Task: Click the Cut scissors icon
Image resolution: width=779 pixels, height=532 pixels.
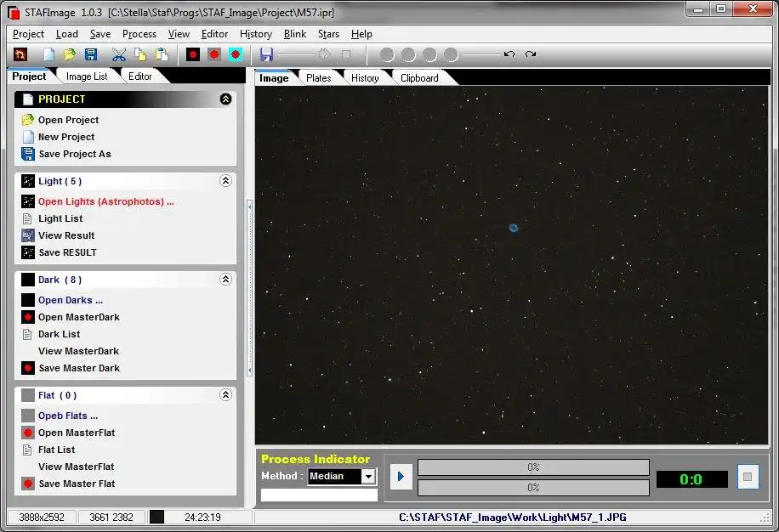Action: pos(119,54)
